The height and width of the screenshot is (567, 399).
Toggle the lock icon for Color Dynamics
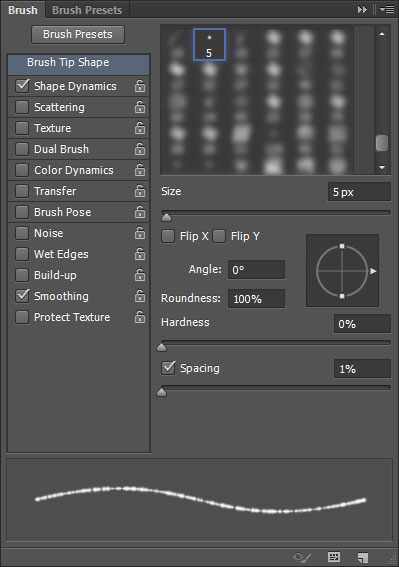(x=140, y=170)
